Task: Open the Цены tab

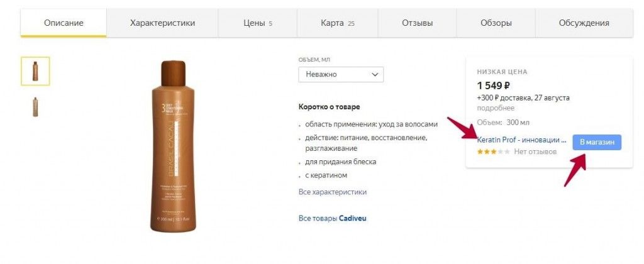Action: point(257,23)
